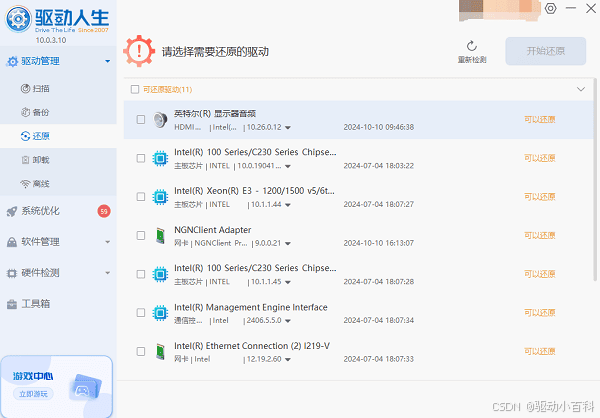The width and height of the screenshot is (600, 418).
Task: Collapse the 可还原驱动 list with chevron
Action: pos(580,89)
